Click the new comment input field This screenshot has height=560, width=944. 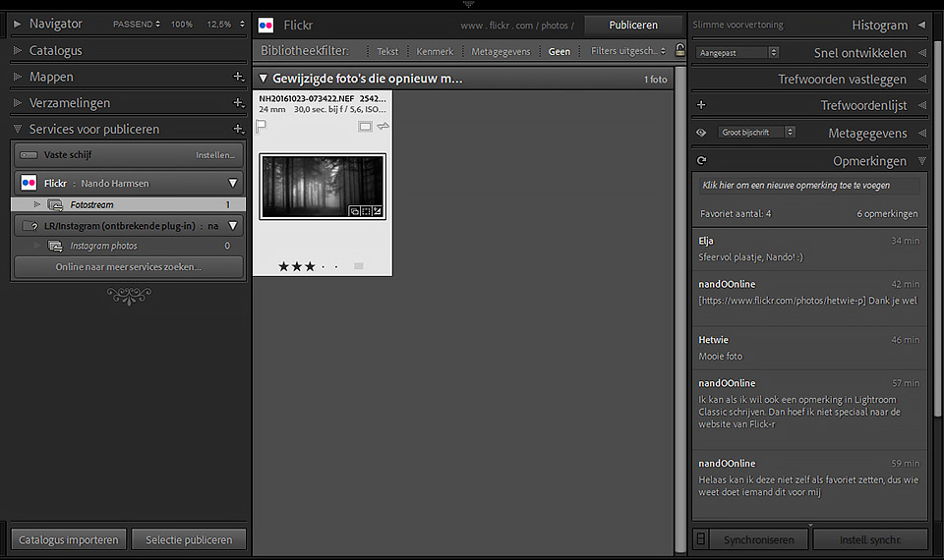808,186
